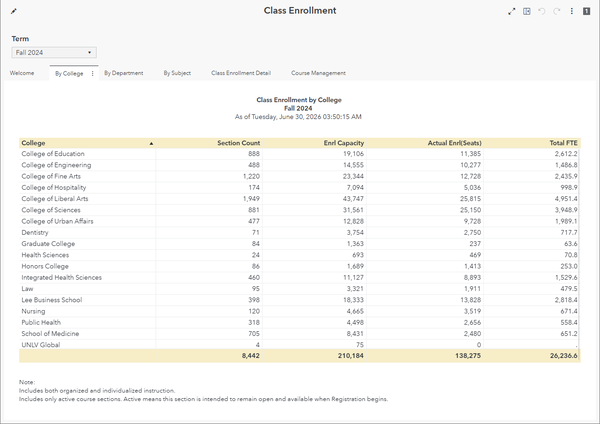Screen dimensions: 600x424
Task: Click the 2,818.4 FTE cell for Lee Business
Action: coord(566,300)
